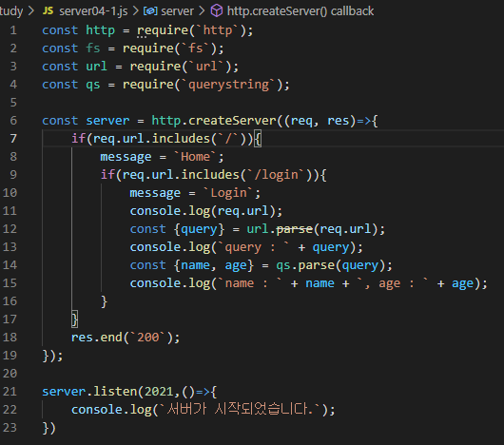Click the fs constant name on line 2
Screen dimensions: 504x445
[93, 48]
